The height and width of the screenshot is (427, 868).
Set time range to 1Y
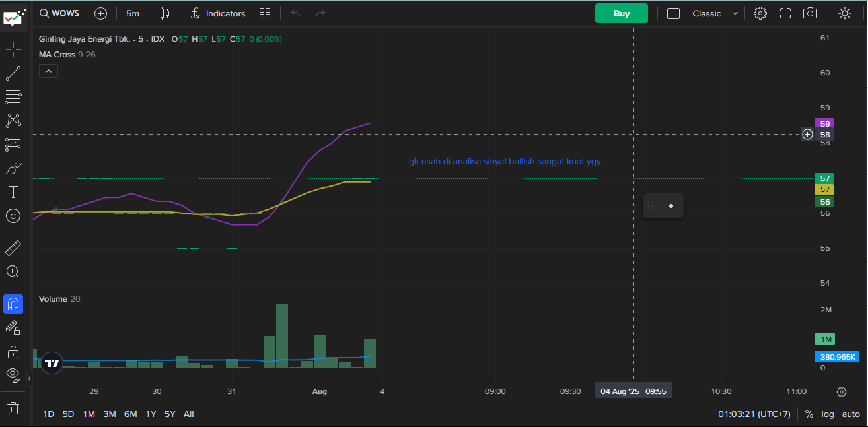click(x=151, y=414)
